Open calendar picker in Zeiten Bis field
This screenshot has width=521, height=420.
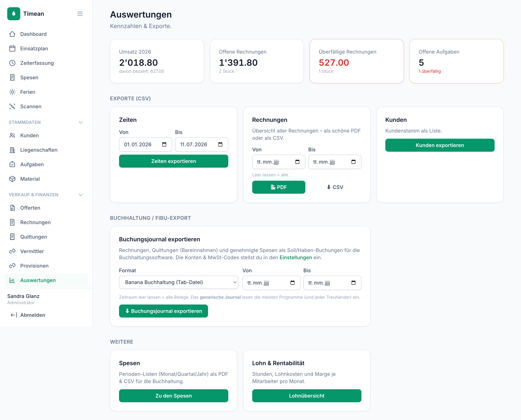(220, 144)
